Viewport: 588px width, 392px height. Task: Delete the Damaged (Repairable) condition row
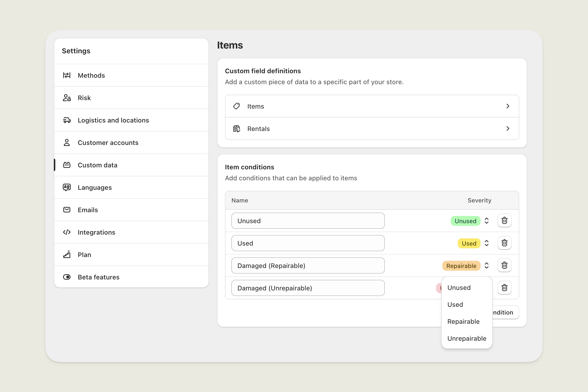(504, 265)
